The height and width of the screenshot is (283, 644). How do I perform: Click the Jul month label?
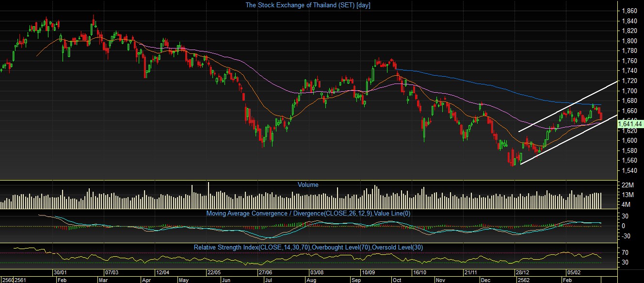point(268,280)
